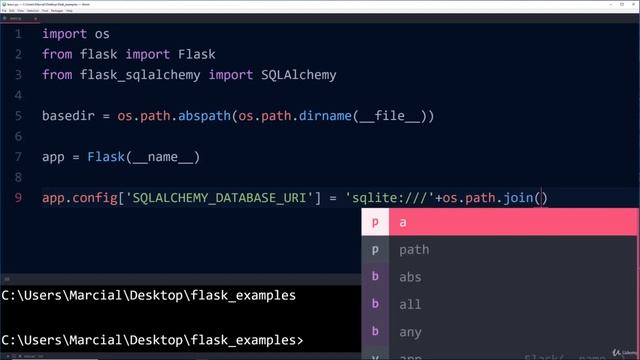Open the Edit menu
The height and width of the screenshot is (360, 640).
12,11
